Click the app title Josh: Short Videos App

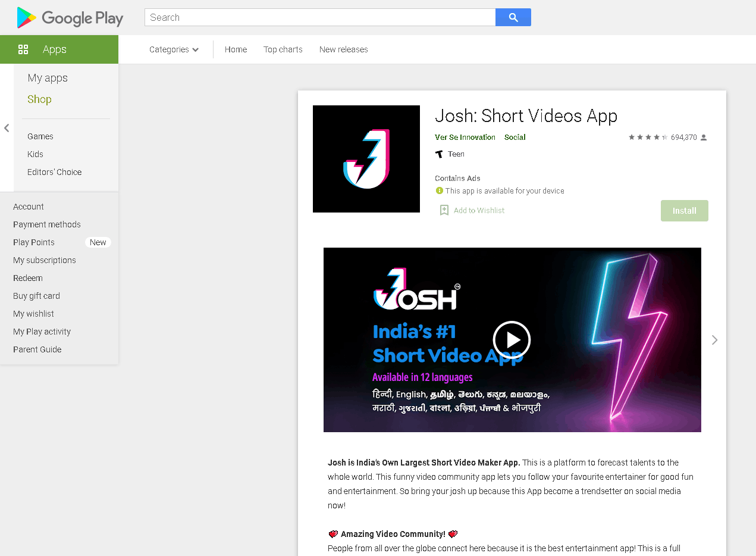526,115
